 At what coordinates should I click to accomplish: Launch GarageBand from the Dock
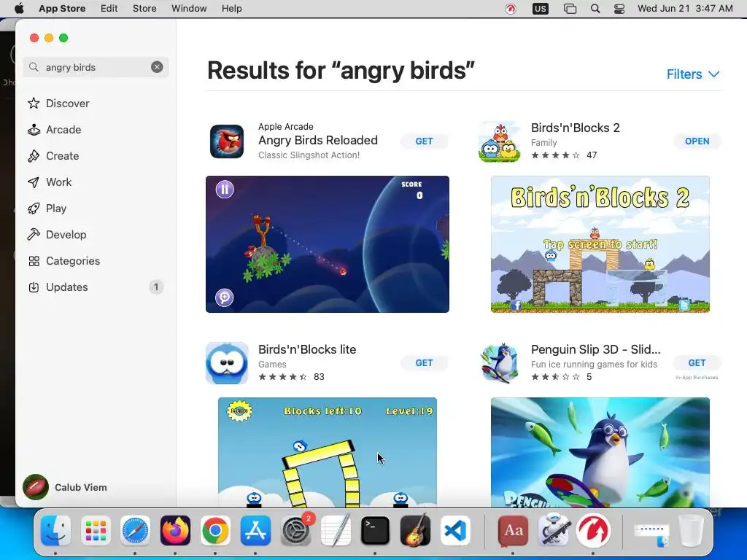pyautogui.click(x=415, y=531)
